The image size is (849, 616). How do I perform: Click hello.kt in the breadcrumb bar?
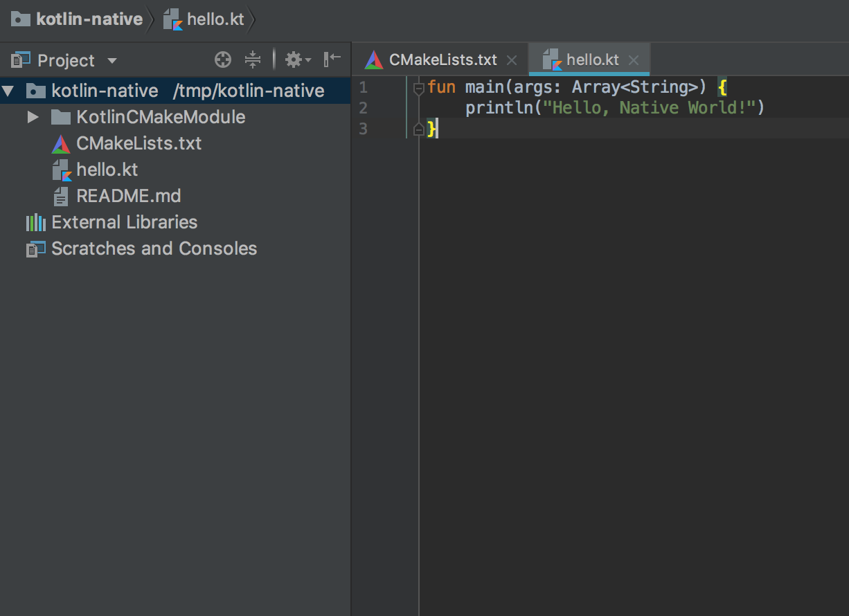(x=215, y=19)
